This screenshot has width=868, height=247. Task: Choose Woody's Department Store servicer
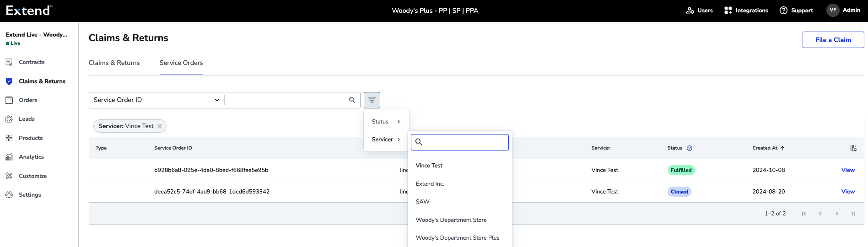coord(451,220)
